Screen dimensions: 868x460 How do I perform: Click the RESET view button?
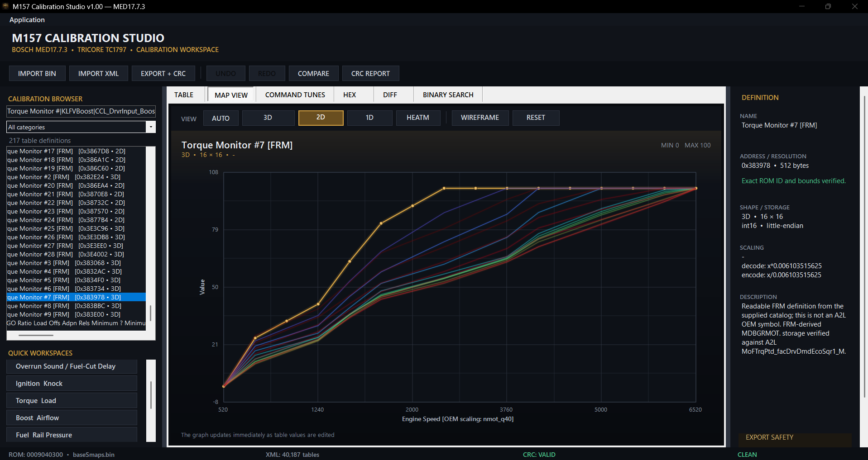click(536, 118)
